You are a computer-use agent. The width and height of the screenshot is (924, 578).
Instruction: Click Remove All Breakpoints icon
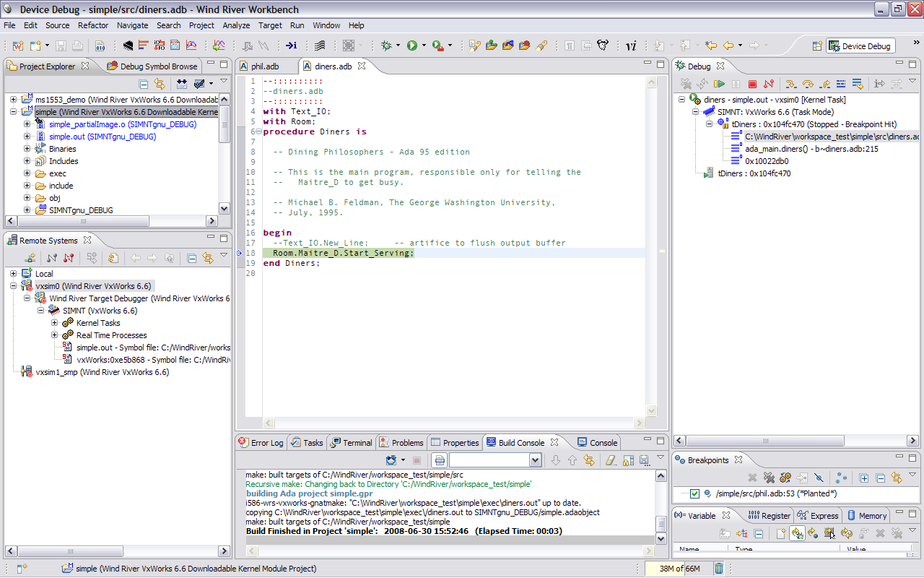point(769,478)
